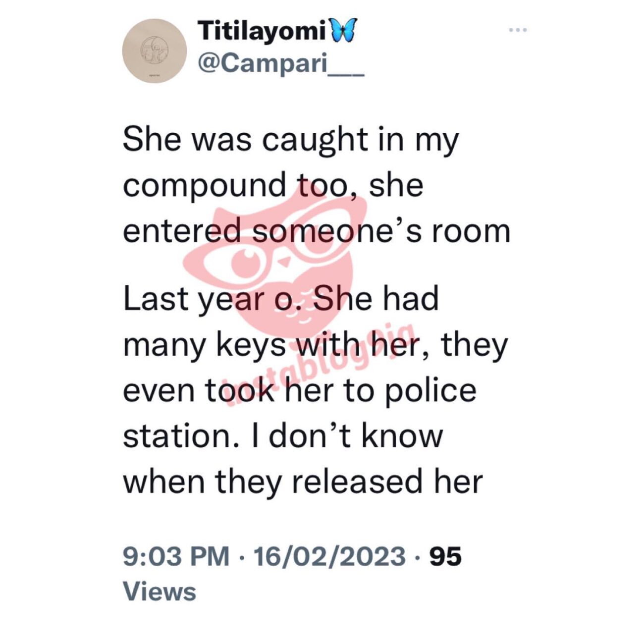Open the 9:03 PM timestamp
Image resolution: width=644 pixels, height=644 pixels.
(176, 556)
